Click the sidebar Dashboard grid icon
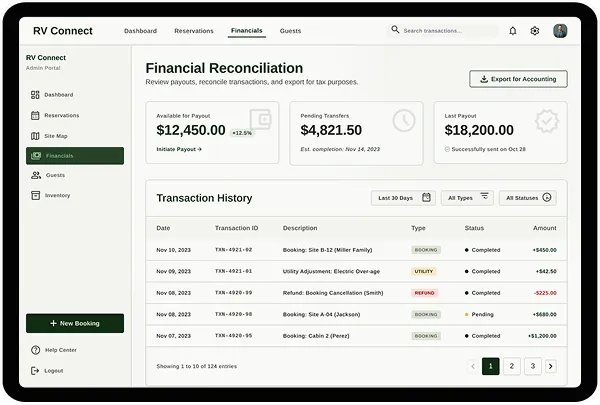The height and width of the screenshot is (405, 600). (x=35, y=95)
